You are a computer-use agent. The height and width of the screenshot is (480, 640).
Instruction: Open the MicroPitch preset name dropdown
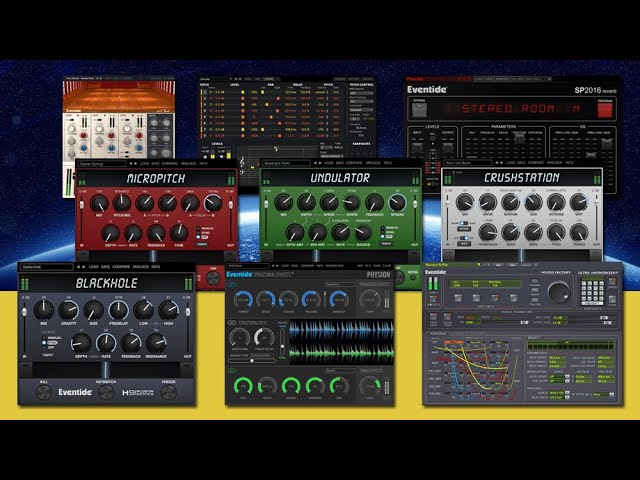point(102,164)
